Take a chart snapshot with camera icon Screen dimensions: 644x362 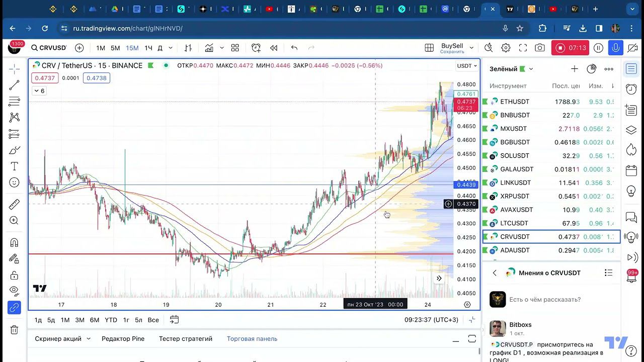tap(540, 48)
